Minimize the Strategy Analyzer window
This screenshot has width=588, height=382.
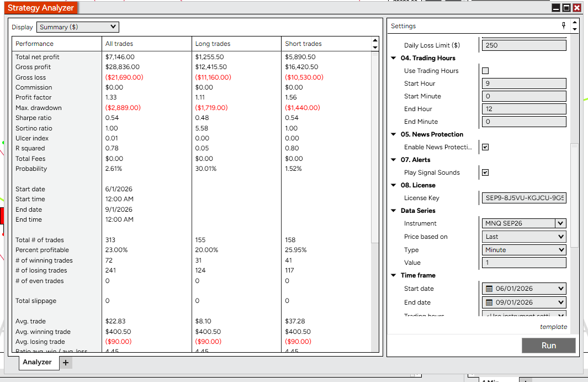[x=556, y=8]
